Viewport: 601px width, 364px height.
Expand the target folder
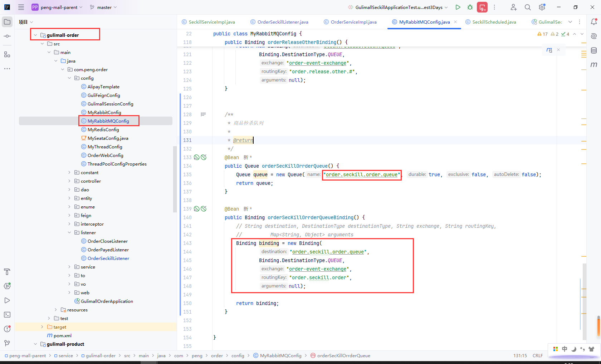pos(42,327)
